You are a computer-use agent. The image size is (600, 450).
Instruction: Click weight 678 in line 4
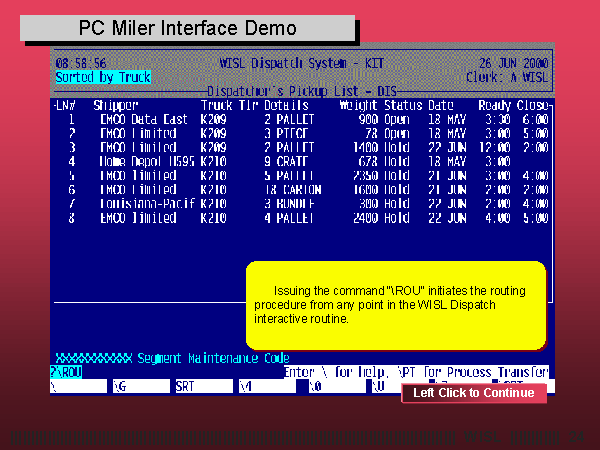click(x=368, y=161)
